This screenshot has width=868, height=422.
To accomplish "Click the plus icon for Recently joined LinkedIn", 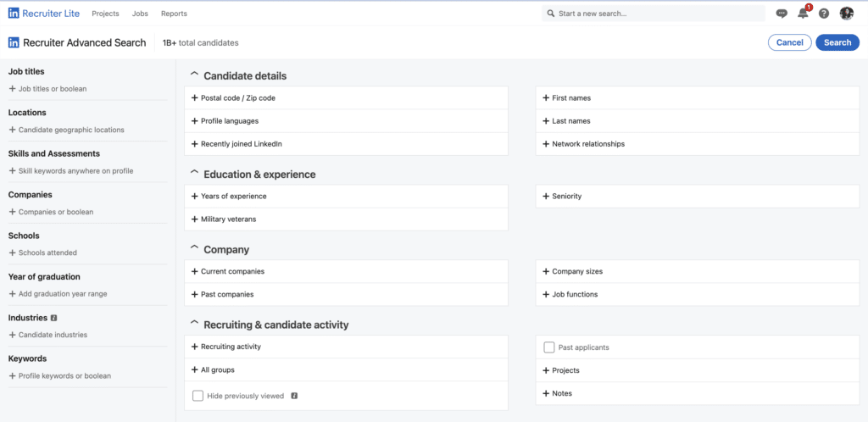I will coord(194,144).
